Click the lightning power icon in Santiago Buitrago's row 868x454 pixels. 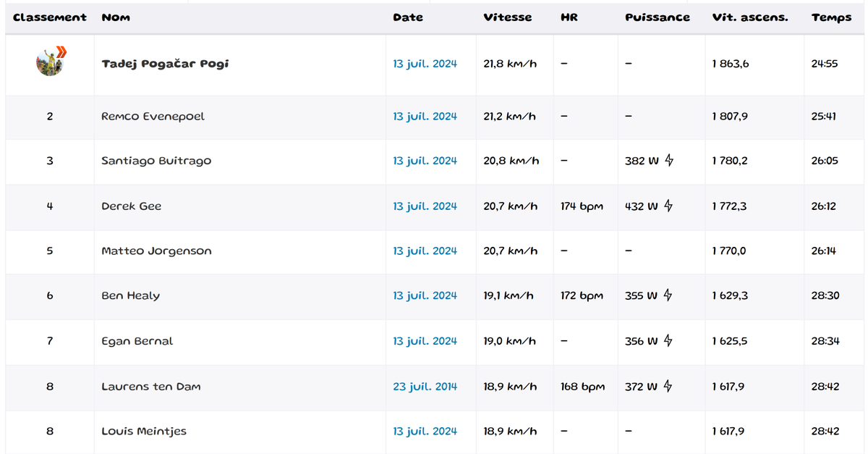[668, 161]
